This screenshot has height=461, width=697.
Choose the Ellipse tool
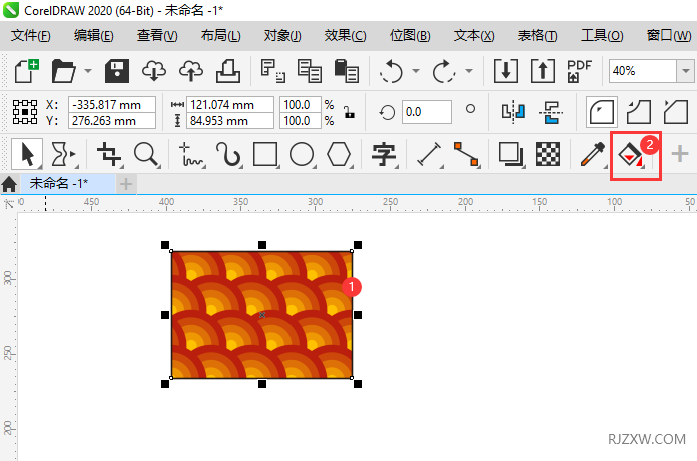pyautogui.click(x=302, y=154)
